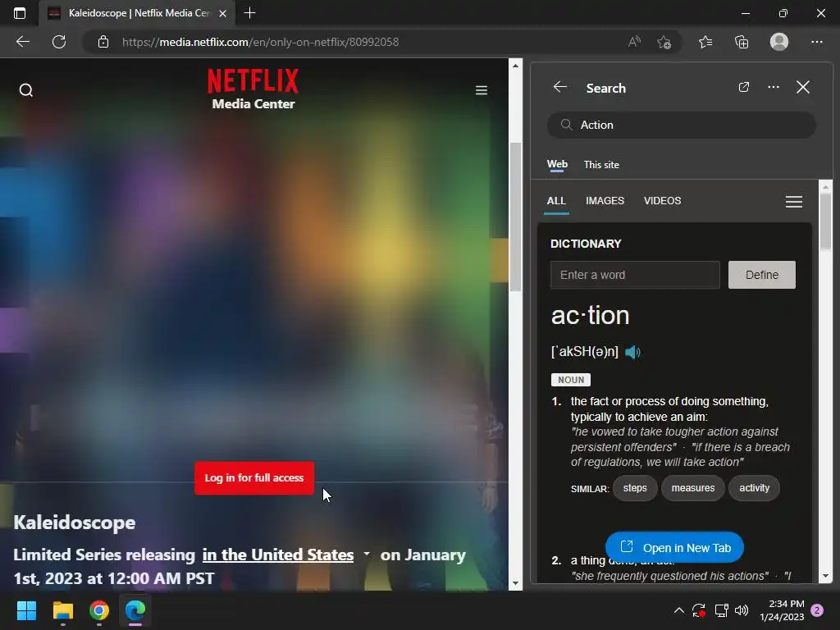Screen dimensions: 840x630
Task: Go back in the sidebar Search panel
Action: pos(559,87)
